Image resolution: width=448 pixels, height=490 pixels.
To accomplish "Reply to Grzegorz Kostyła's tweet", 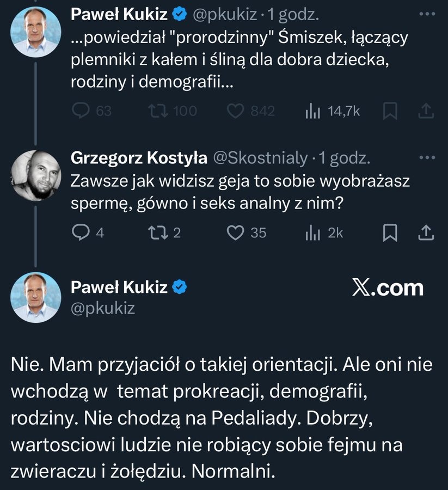I will coord(80,232).
